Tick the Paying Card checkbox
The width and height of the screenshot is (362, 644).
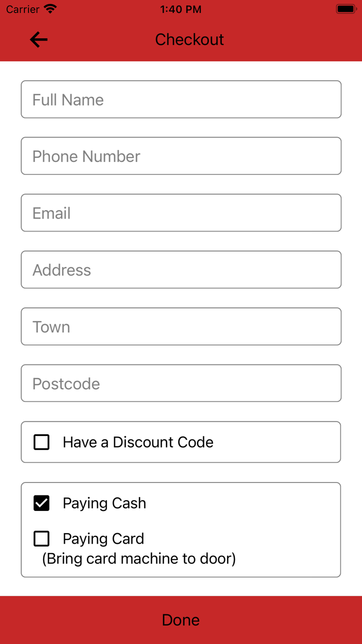(x=41, y=538)
